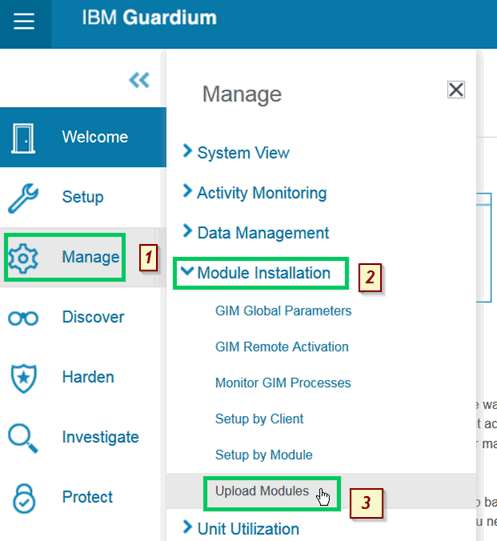Collapse the sidebar with double-chevron icon
This screenshot has width=497, height=541.
pyautogui.click(x=139, y=80)
